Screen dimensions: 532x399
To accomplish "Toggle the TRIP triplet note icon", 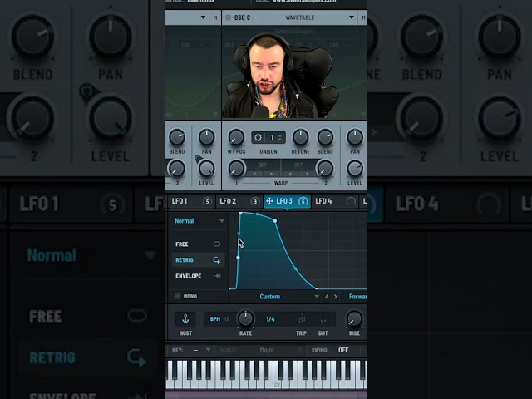I will (301, 319).
